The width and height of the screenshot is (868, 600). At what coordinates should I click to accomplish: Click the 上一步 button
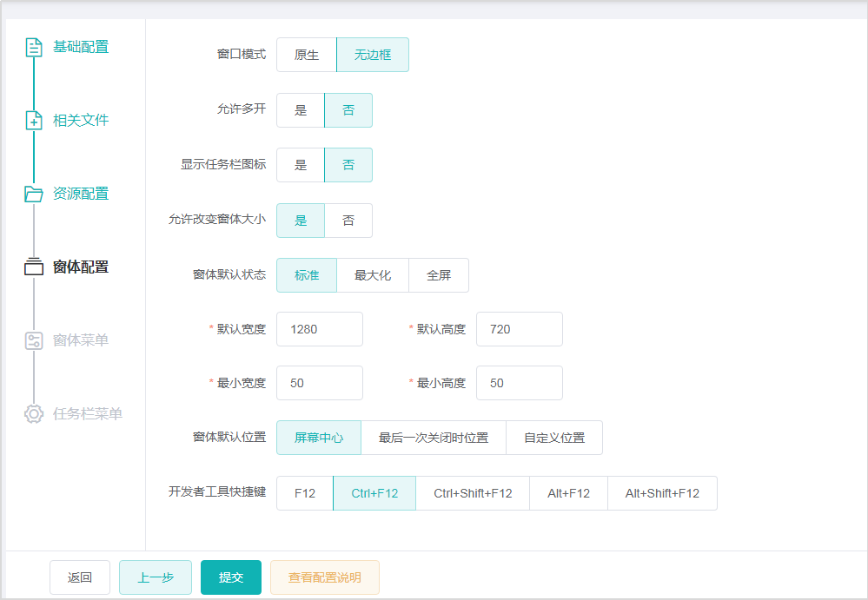(156, 577)
